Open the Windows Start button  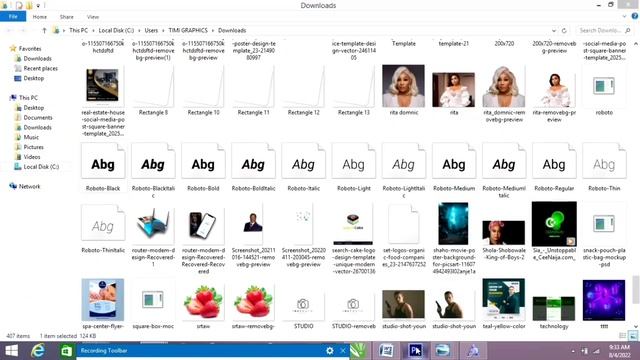pyautogui.click(x=11, y=351)
